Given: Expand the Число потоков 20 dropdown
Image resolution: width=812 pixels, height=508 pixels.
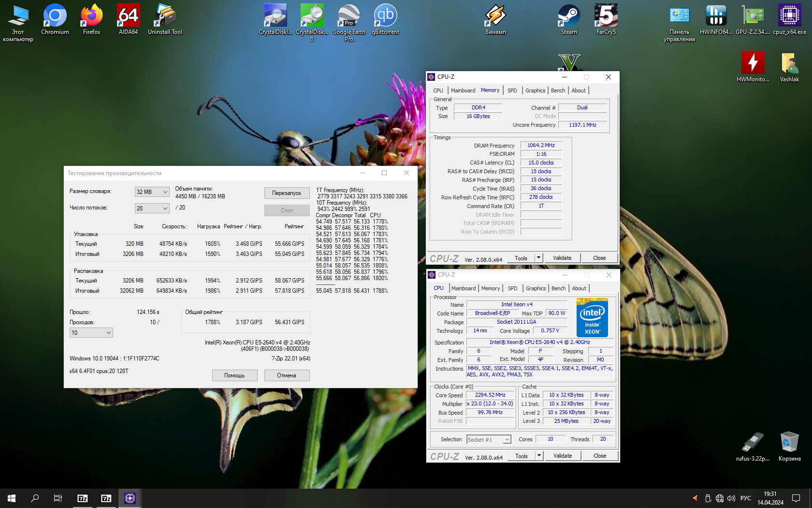Looking at the screenshot, I should pos(152,209).
